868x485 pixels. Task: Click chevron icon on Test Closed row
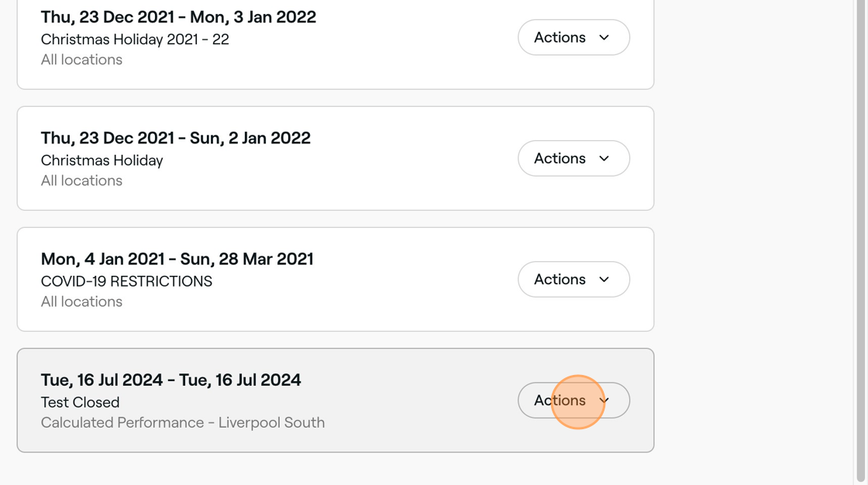[x=604, y=401]
